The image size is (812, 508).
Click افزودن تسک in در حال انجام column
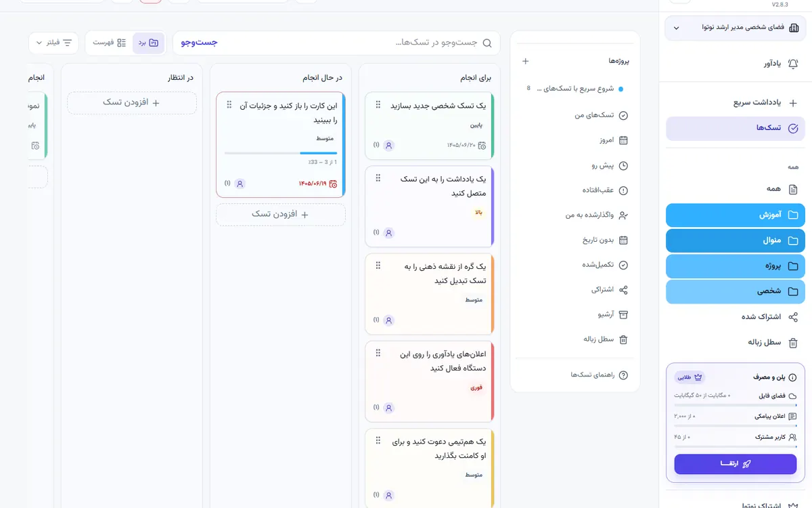click(x=281, y=215)
